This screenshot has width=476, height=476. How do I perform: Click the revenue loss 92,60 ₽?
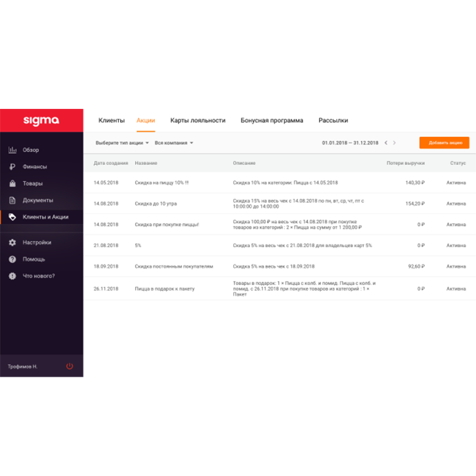tap(416, 266)
